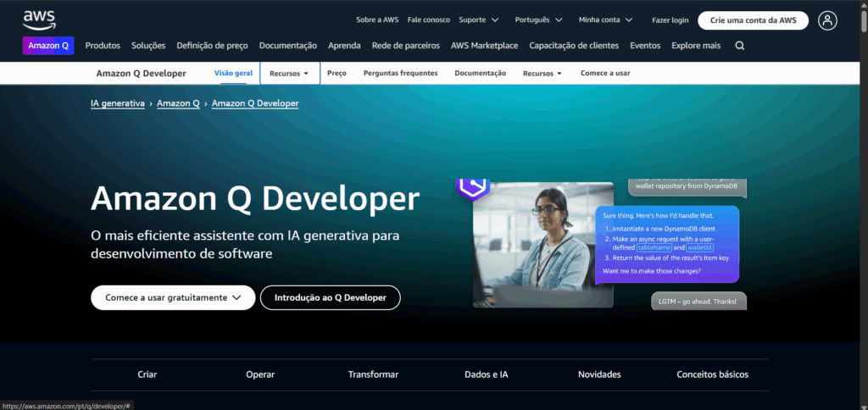Image resolution: width=868 pixels, height=410 pixels.
Task: Open AWS Marketplace menu item
Action: click(x=484, y=46)
